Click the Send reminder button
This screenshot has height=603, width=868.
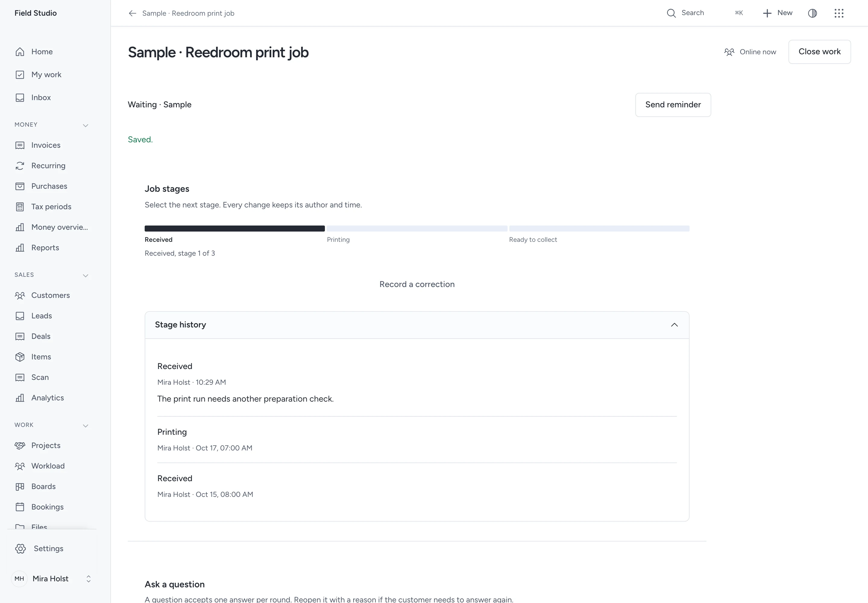[673, 105]
